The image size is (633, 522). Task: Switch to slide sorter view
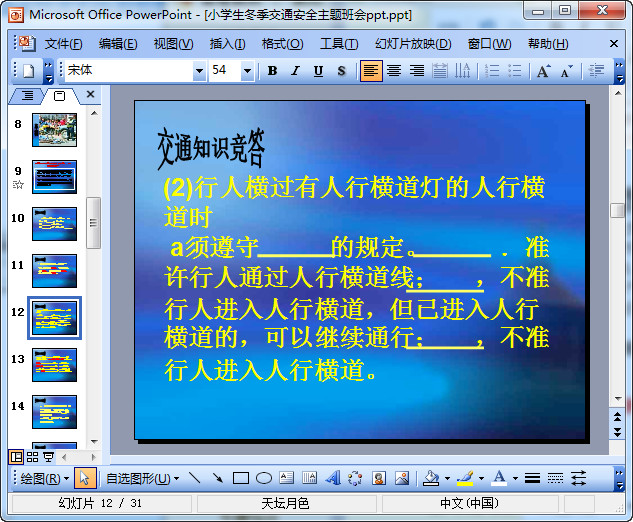pos(32,456)
